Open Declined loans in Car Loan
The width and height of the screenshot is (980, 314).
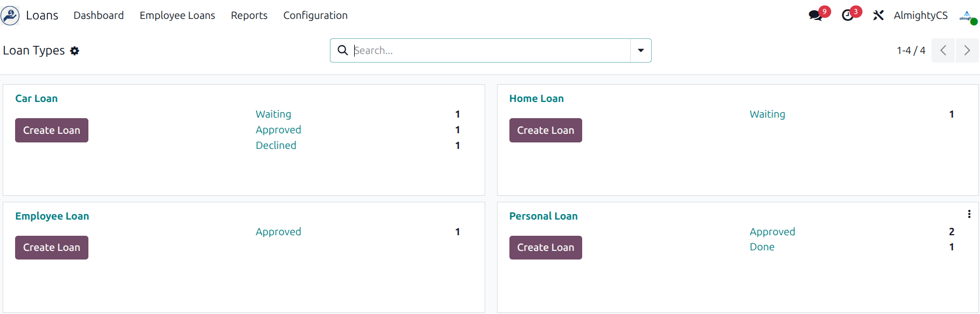[276, 146]
